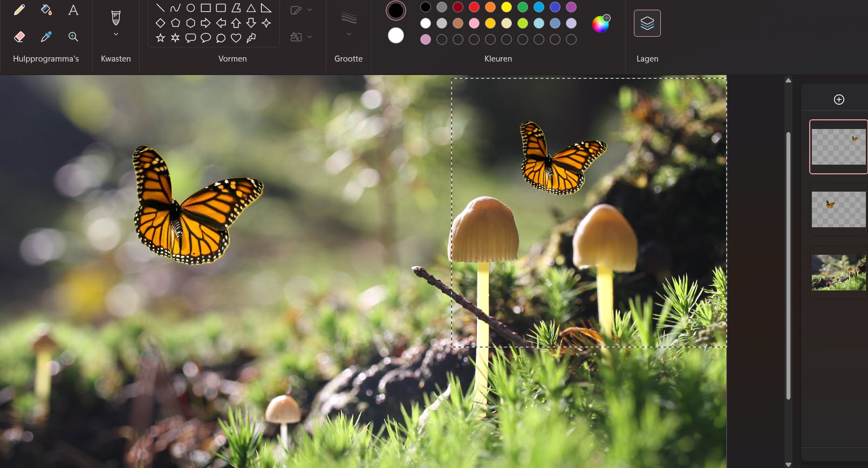Viewport: 868px width, 468px height.
Task: Choose the green palette color
Action: pos(523,7)
